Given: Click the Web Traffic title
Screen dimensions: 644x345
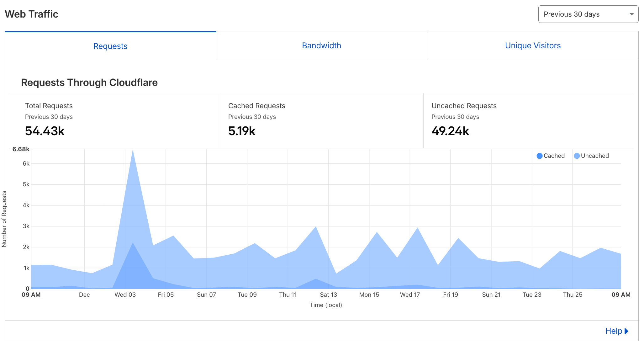Looking at the screenshot, I should coord(32,14).
